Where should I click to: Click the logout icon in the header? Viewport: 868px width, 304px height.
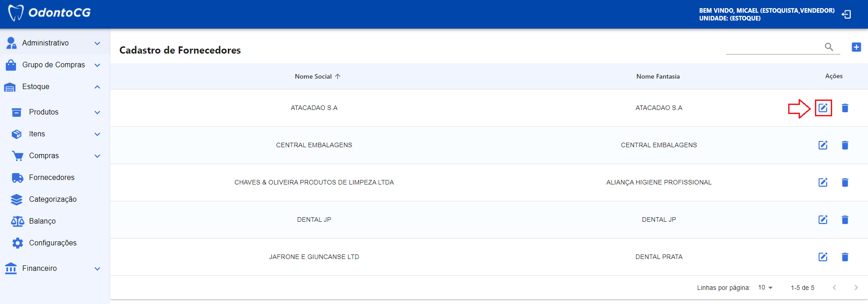tap(846, 15)
